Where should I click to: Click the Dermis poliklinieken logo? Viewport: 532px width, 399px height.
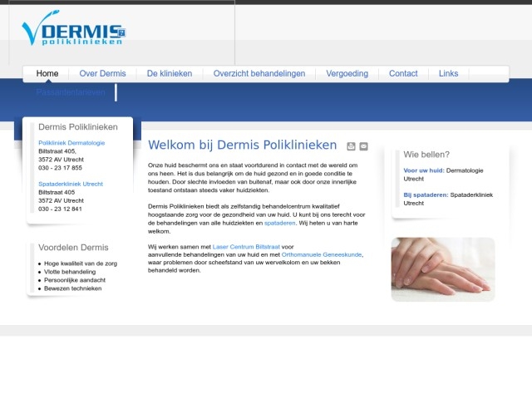coord(73,29)
